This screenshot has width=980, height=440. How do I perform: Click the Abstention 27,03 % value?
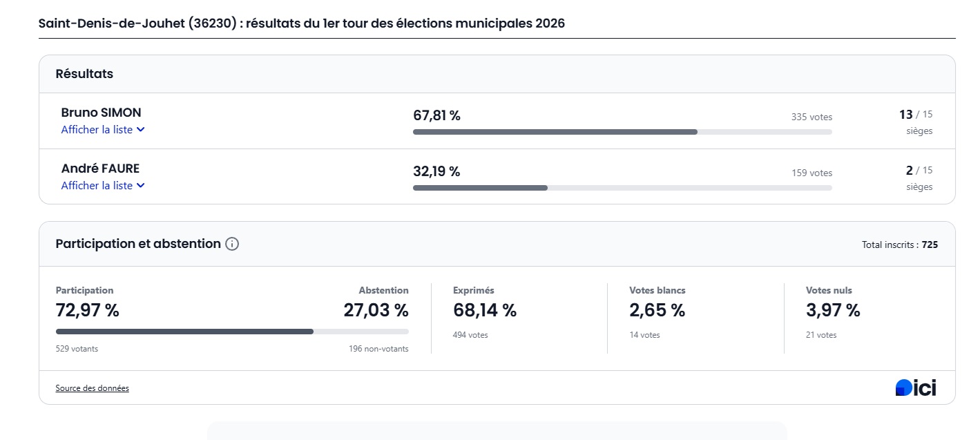[x=376, y=310]
